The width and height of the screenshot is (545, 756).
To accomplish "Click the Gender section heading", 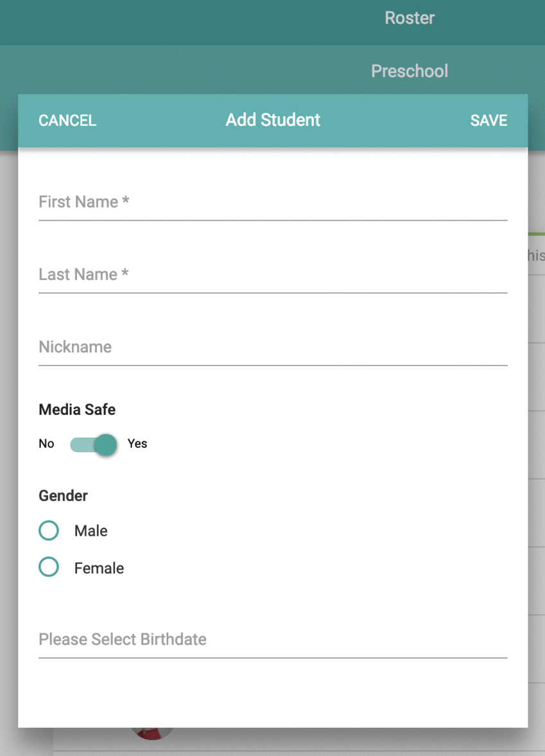I will [x=62, y=495].
